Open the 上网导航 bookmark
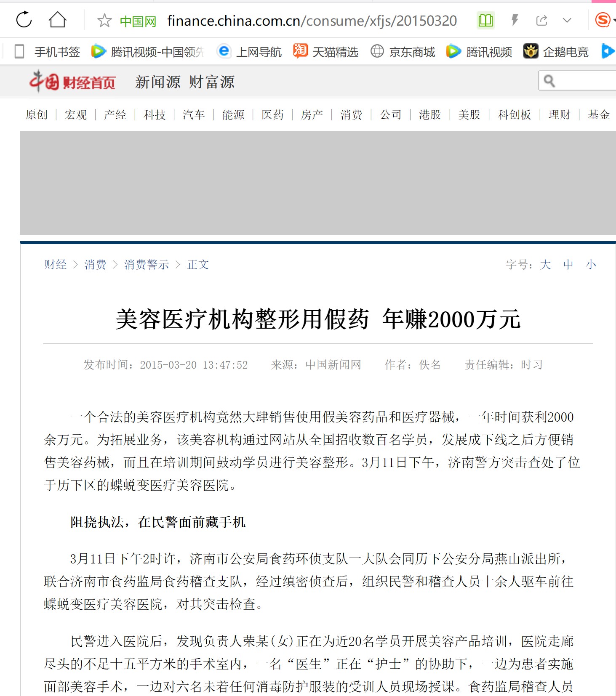 pos(250,52)
